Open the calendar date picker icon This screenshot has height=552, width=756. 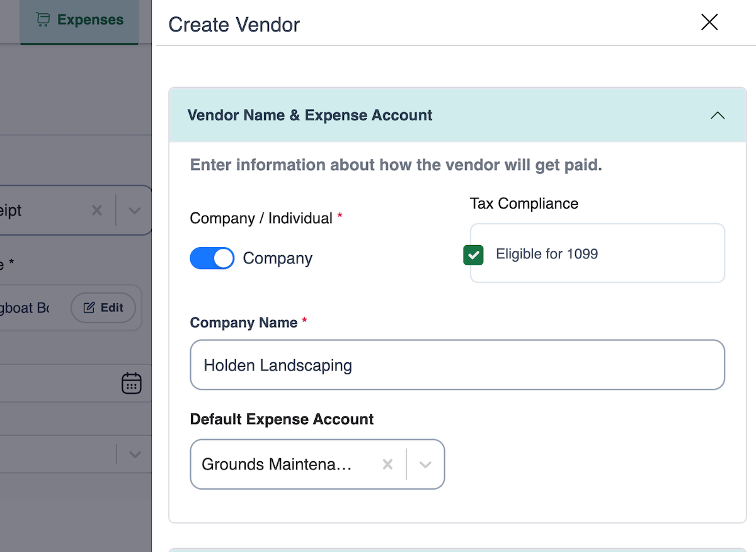point(132,383)
